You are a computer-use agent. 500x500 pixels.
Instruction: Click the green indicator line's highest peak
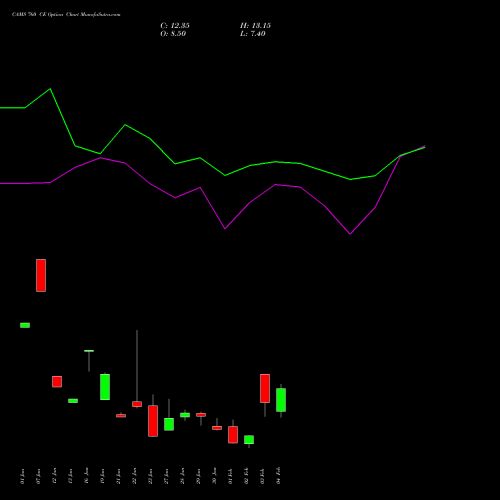click(x=50, y=89)
